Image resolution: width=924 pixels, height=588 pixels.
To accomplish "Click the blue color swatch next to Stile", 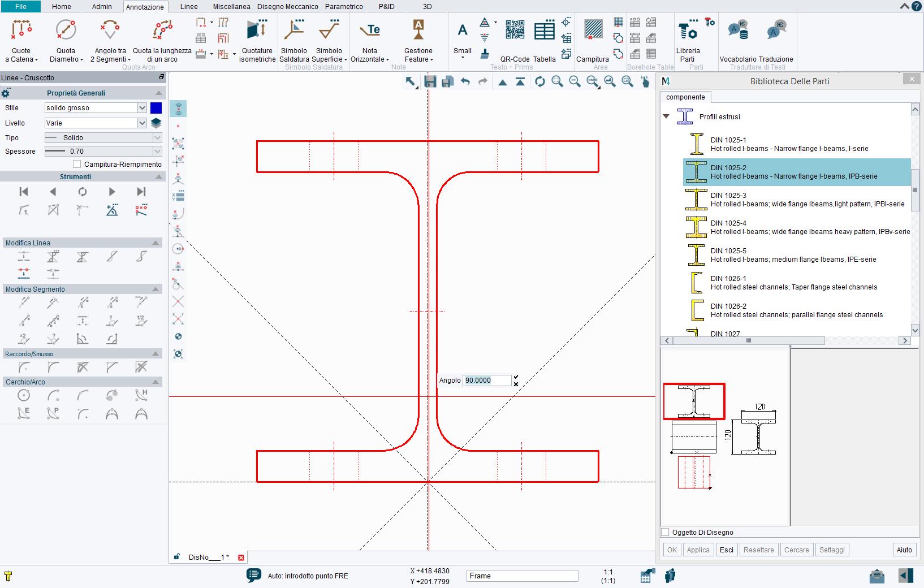I will [157, 107].
